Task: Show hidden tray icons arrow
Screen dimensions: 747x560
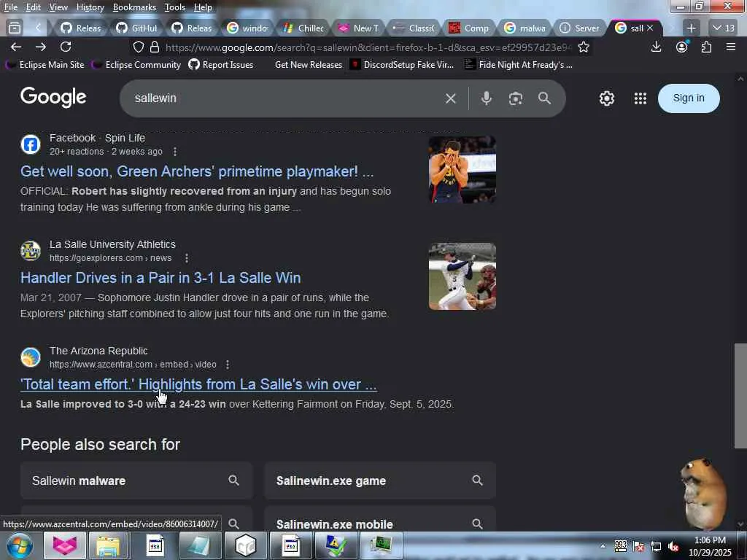Action: [603, 546]
